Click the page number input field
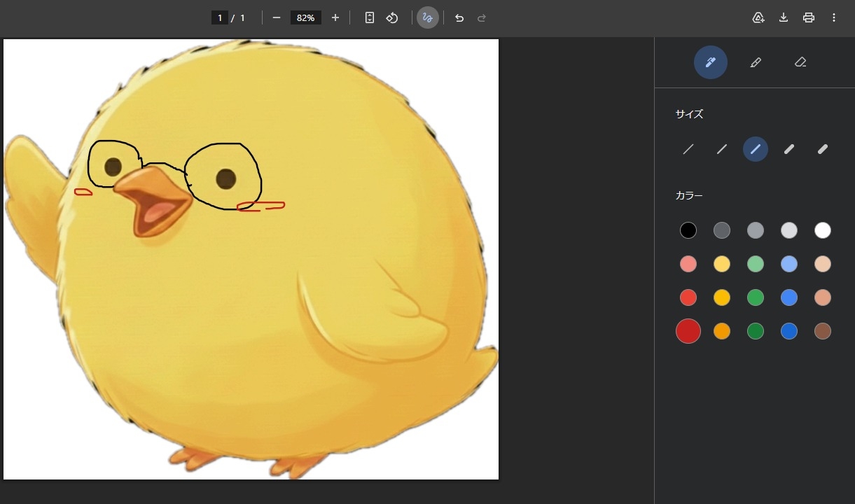 tap(220, 17)
